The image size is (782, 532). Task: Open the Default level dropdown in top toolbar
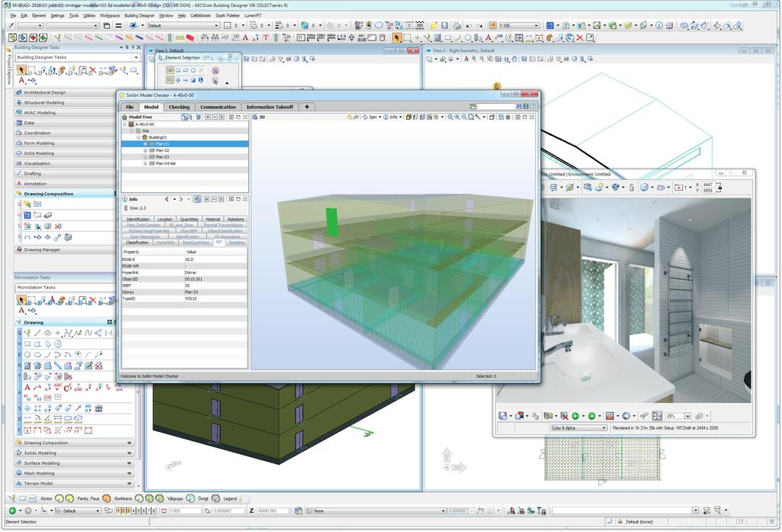click(x=216, y=25)
